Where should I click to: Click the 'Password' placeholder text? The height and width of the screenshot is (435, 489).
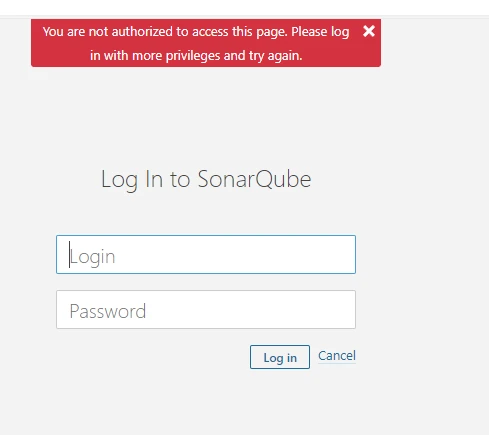click(x=108, y=311)
